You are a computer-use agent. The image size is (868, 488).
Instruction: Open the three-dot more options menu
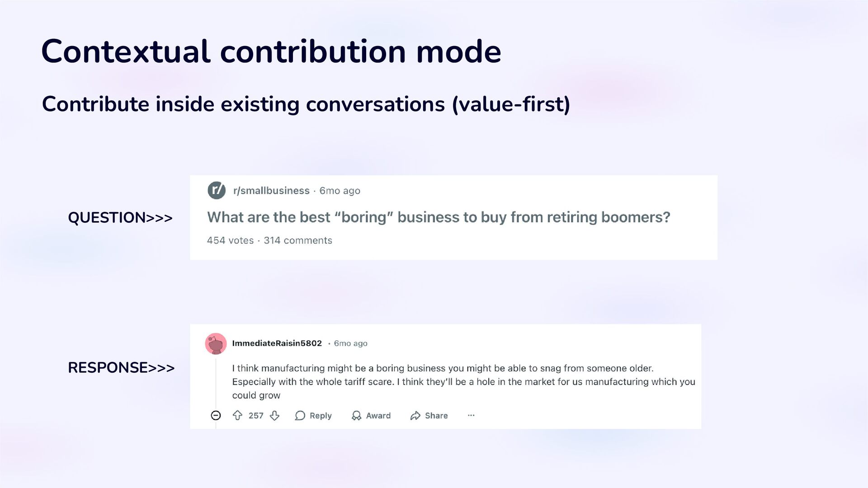(x=471, y=415)
